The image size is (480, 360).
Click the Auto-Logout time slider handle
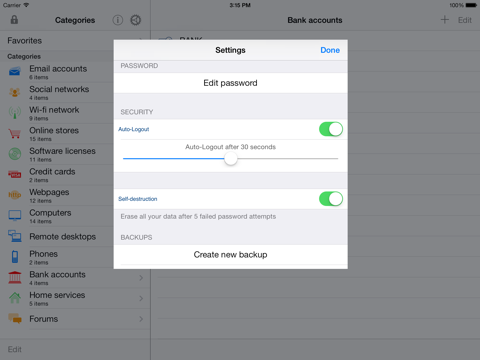tap(230, 159)
